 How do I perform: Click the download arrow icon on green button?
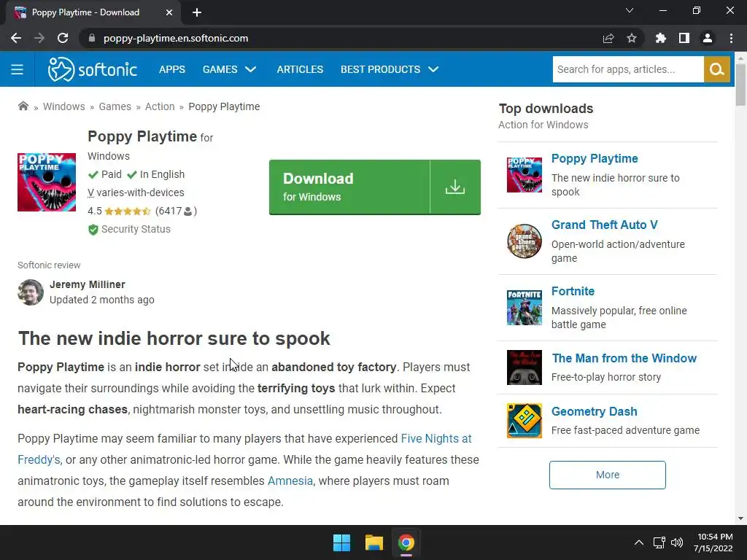(x=455, y=187)
